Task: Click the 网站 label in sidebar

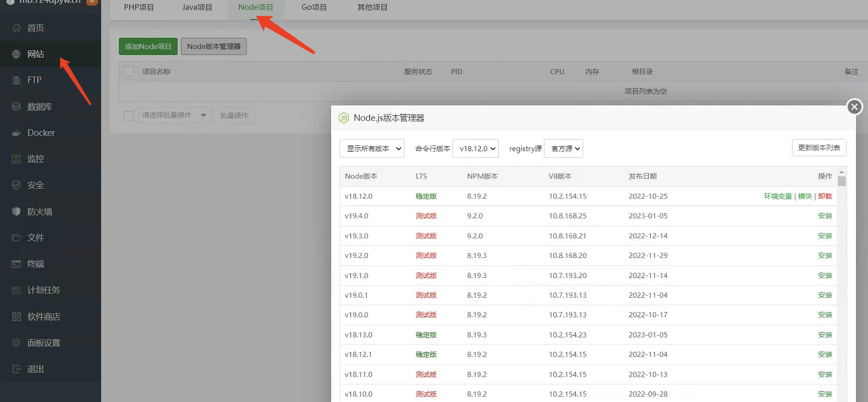Action: pyautogui.click(x=36, y=54)
